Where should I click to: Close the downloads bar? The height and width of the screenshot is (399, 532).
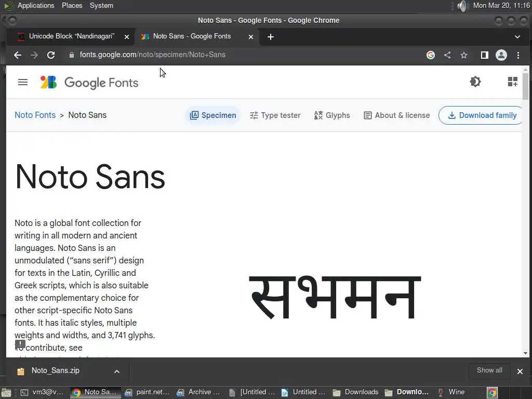tap(520, 371)
